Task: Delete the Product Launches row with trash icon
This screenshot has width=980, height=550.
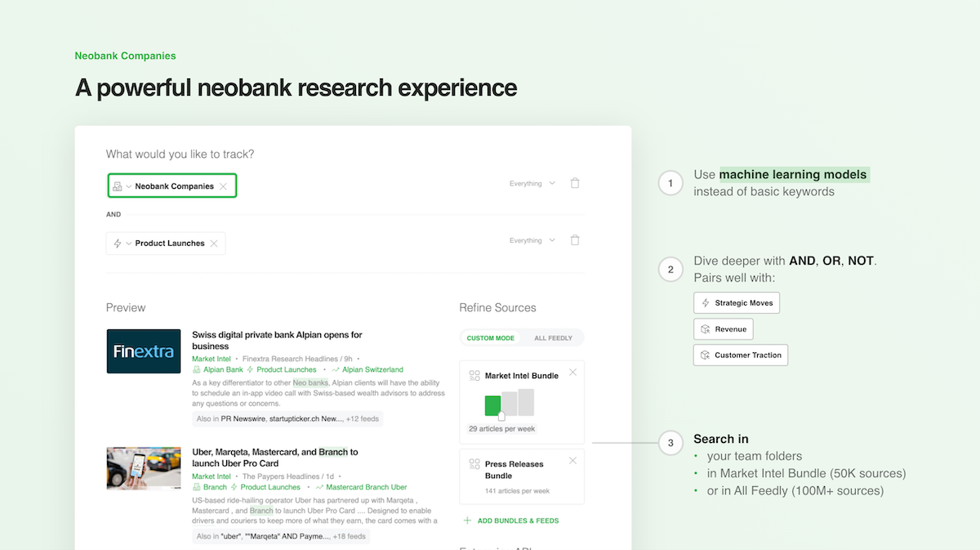Action: pyautogui.click(x=575, y=240)
